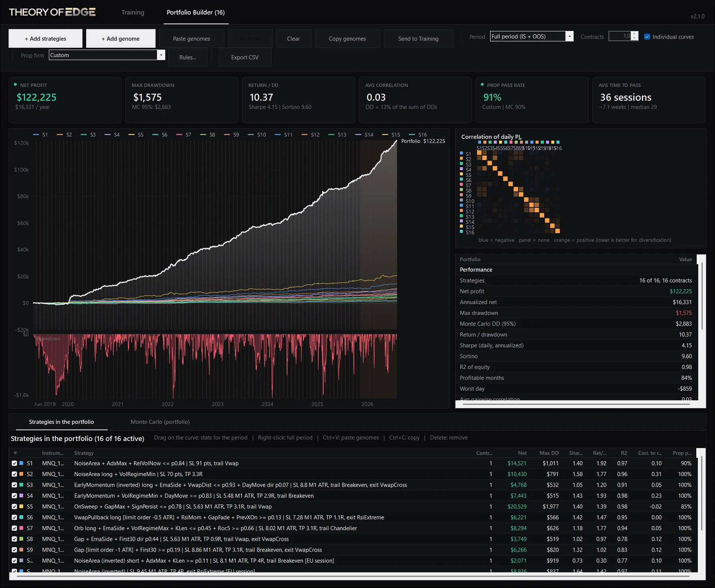
Task: Click the + Add genome button
Action: point(121,39)
